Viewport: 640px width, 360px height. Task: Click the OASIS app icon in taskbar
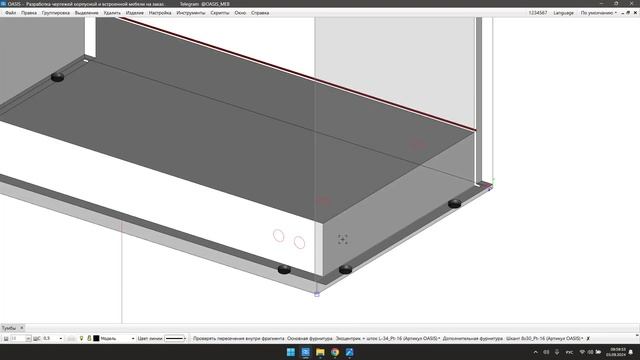[x=305, y=352]
